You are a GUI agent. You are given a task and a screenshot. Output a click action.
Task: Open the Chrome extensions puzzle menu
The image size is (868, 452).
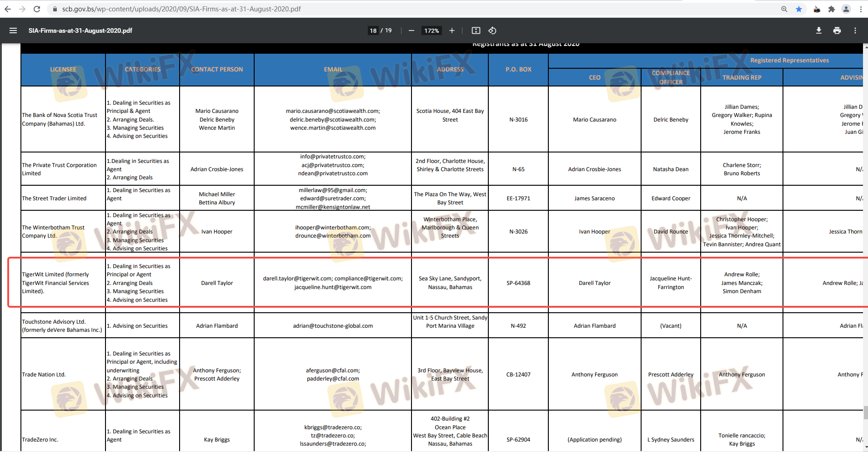point(832,9)
